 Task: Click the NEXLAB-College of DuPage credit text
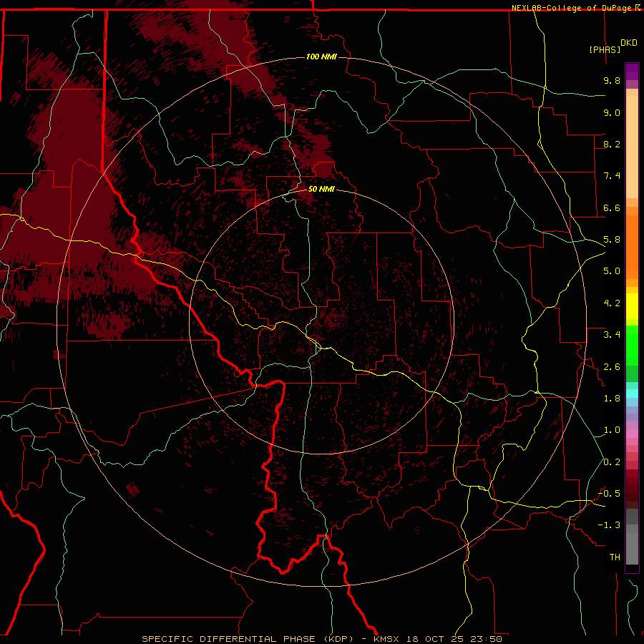tap(573, 8)
